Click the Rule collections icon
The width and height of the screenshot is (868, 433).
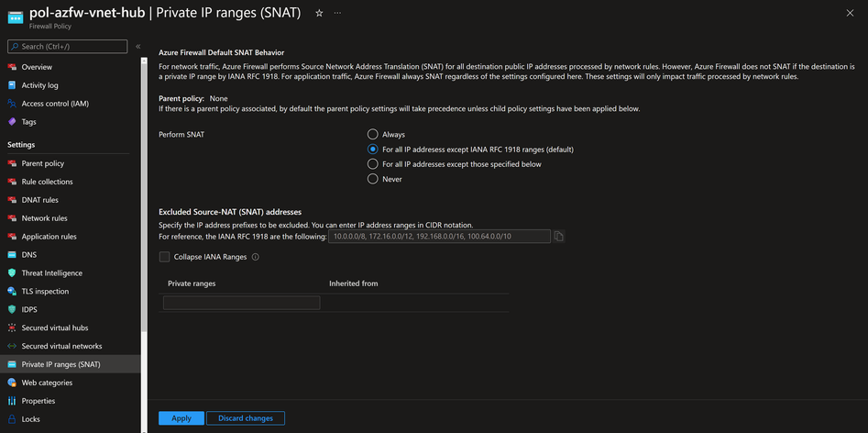(12, 182)
